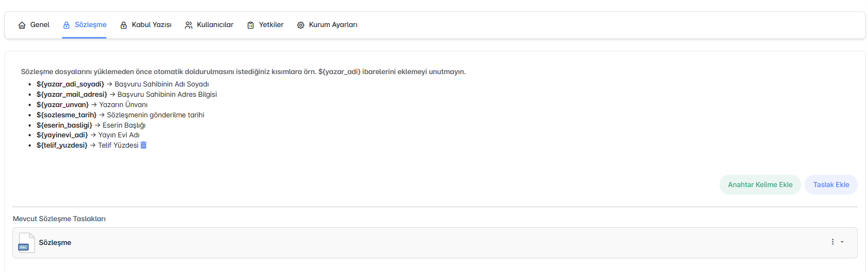Click the users icon beside Kullanıcılar

pyautogui.click(x=188, y=25)
